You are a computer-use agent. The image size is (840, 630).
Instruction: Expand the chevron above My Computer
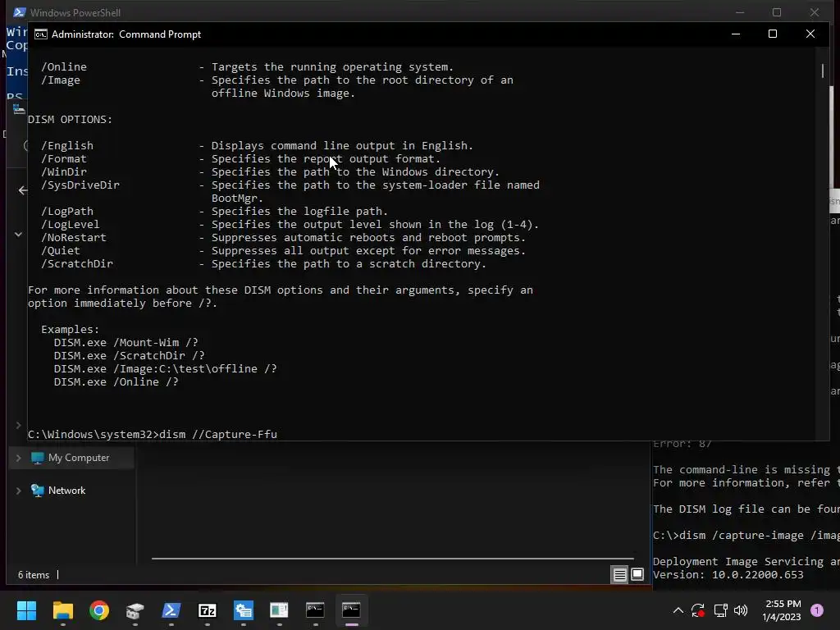click(x=18, y=426)
